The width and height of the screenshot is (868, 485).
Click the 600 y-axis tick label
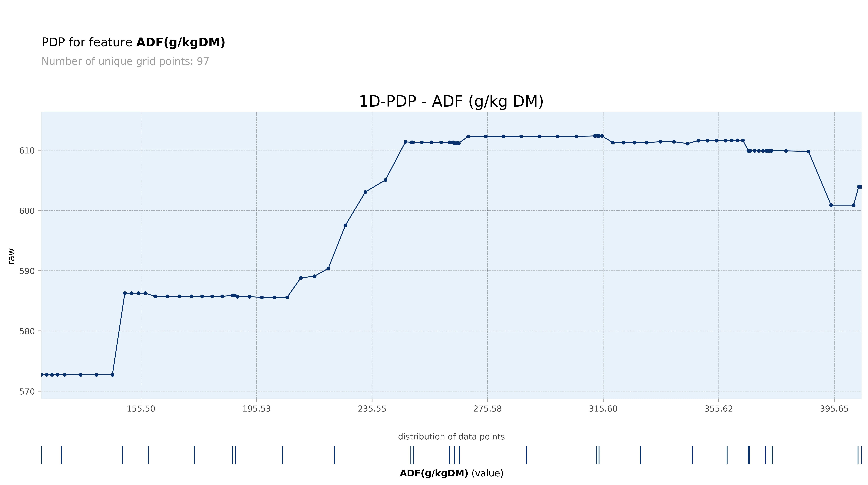[x=27, y=211]
